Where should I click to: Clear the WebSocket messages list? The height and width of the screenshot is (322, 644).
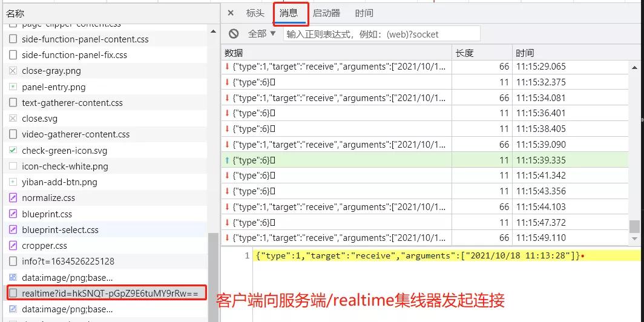pyautogui.click(x=234, y=34)
